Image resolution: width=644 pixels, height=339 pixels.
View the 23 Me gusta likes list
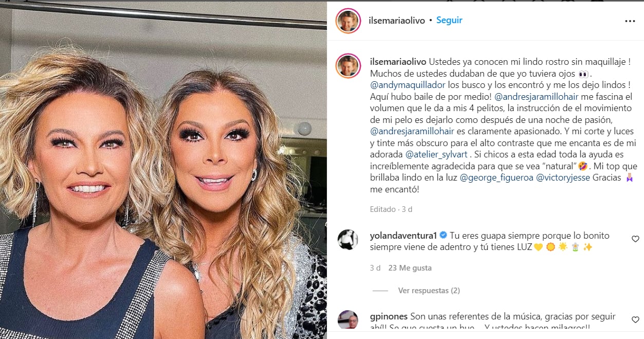[410, 268]
